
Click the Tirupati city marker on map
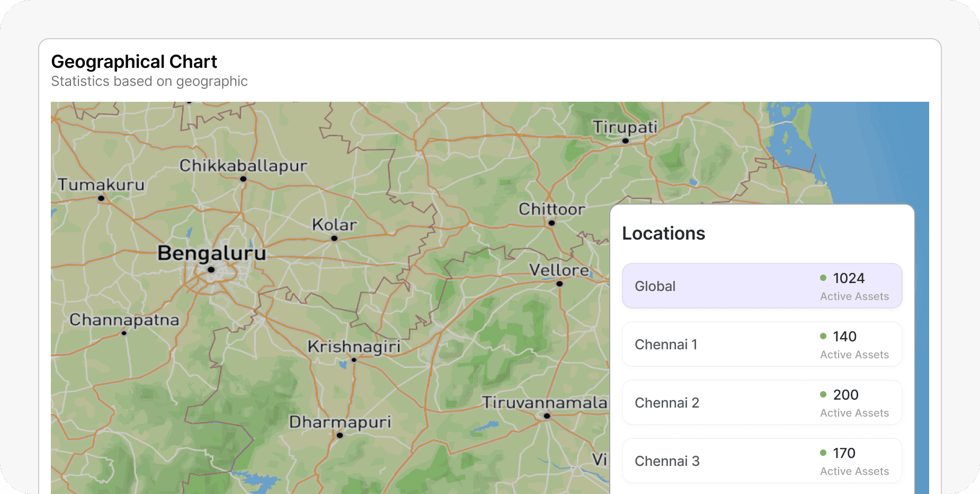625,141
